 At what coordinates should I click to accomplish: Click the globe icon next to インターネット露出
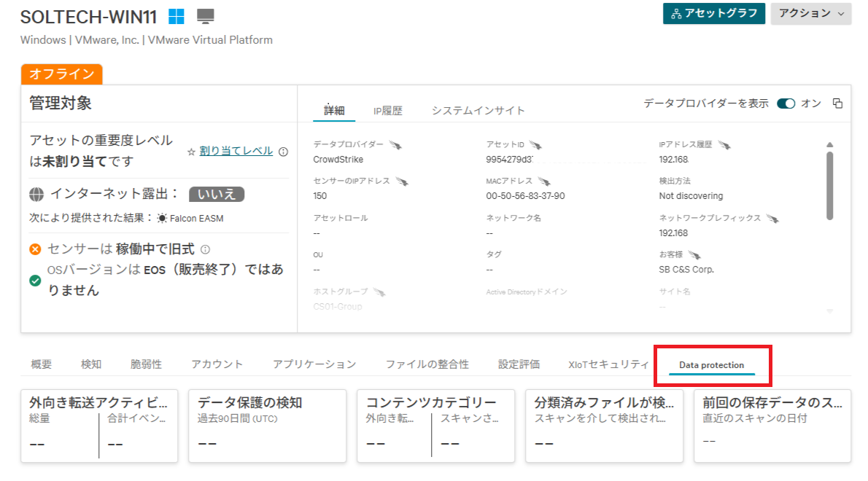coord(36,195)
